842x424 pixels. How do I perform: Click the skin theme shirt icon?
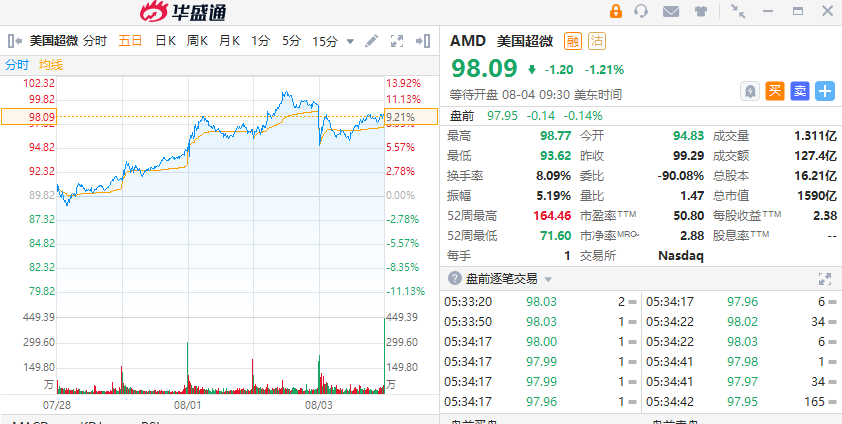click(x=702, y=11)
